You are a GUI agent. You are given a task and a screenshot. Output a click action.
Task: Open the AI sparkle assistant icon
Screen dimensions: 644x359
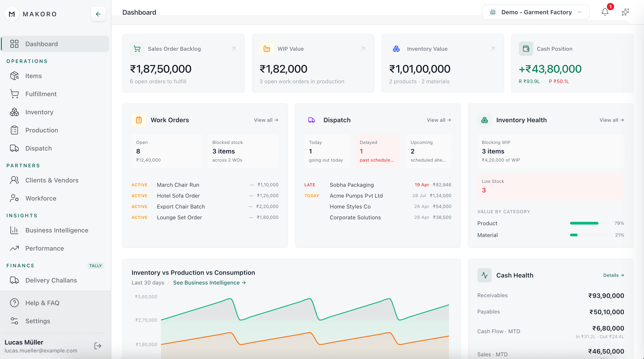(625, 12)
